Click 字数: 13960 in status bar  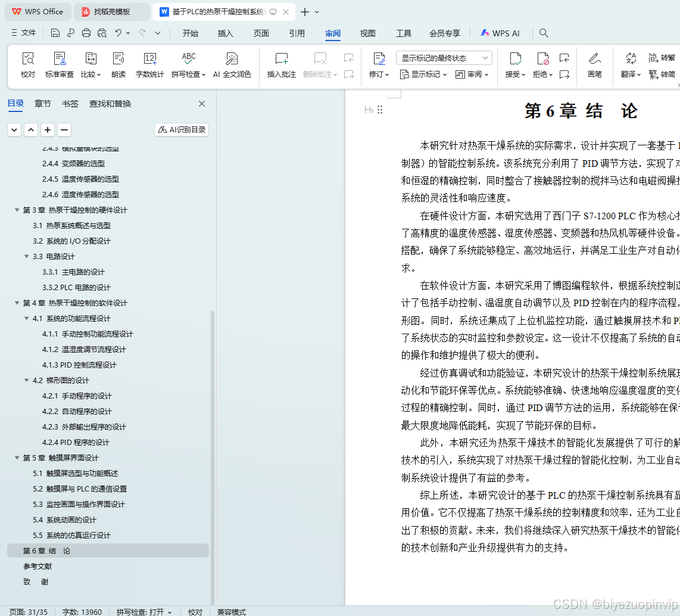pos(82,612)
